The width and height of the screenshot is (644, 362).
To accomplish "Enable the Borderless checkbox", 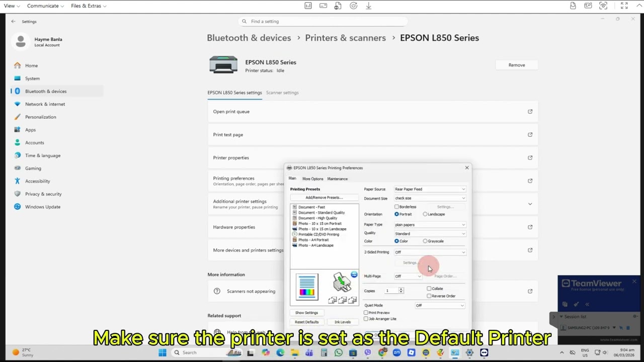I will click(x=397, y=207).
